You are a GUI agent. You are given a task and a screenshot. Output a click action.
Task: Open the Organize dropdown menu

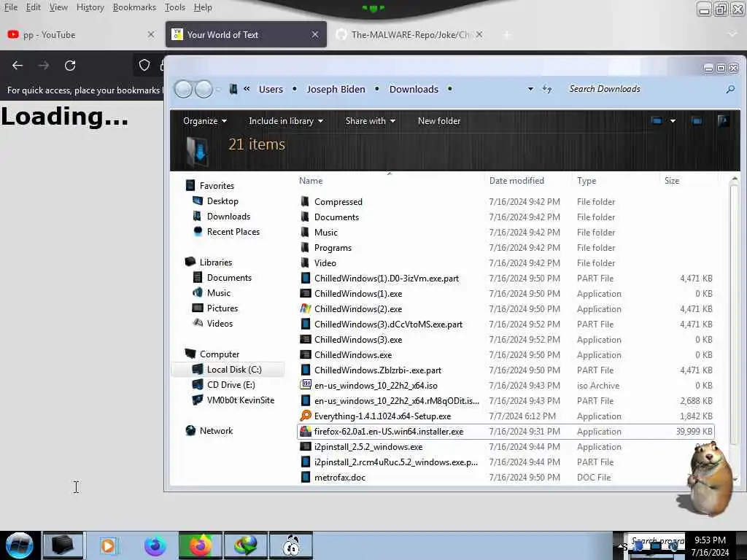(x=205, y=121)
